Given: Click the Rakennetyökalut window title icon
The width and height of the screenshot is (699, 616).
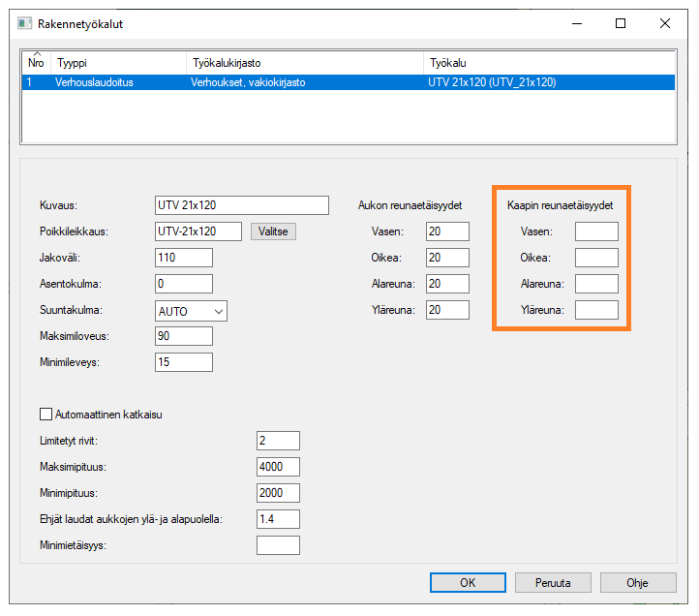Looking at the screenshot, I should point(25,23).
